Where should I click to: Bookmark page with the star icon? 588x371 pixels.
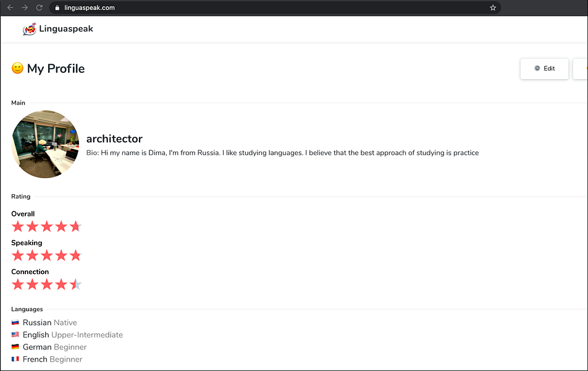(x=493, y=7)
